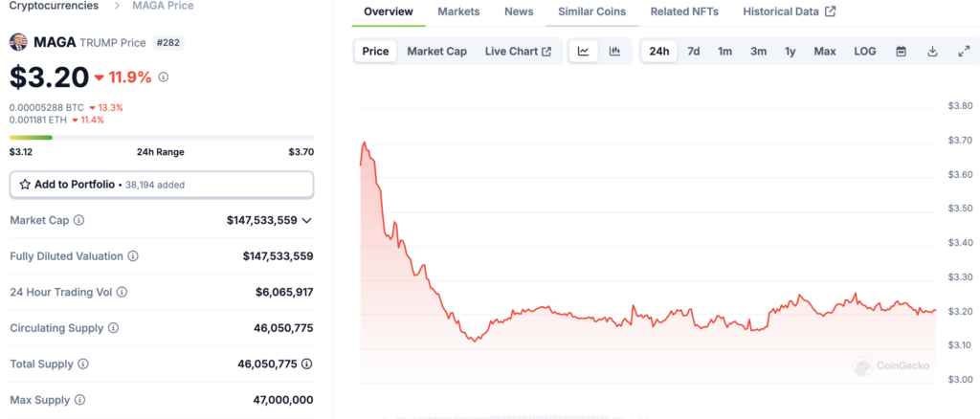The height and width of the screenshot is (419, 980).
Task: Switch to candlestick chart icon
Action: [614, 52]
